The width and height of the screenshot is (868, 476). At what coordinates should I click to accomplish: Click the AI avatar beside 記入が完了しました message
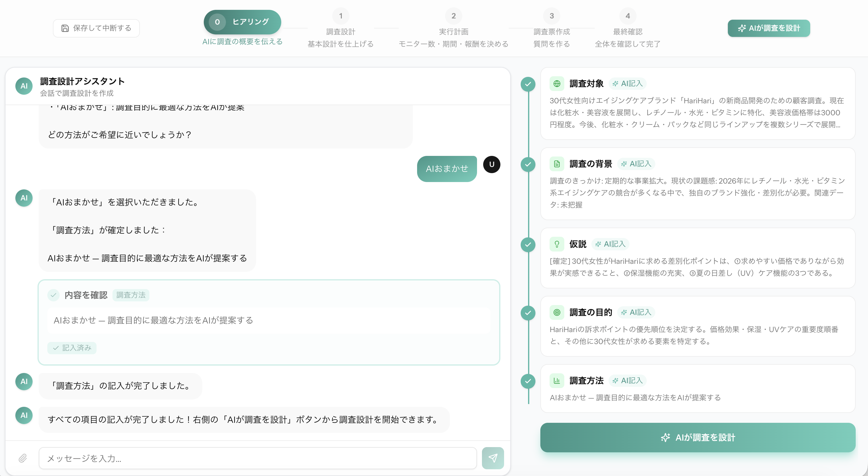tap(24, 381)
